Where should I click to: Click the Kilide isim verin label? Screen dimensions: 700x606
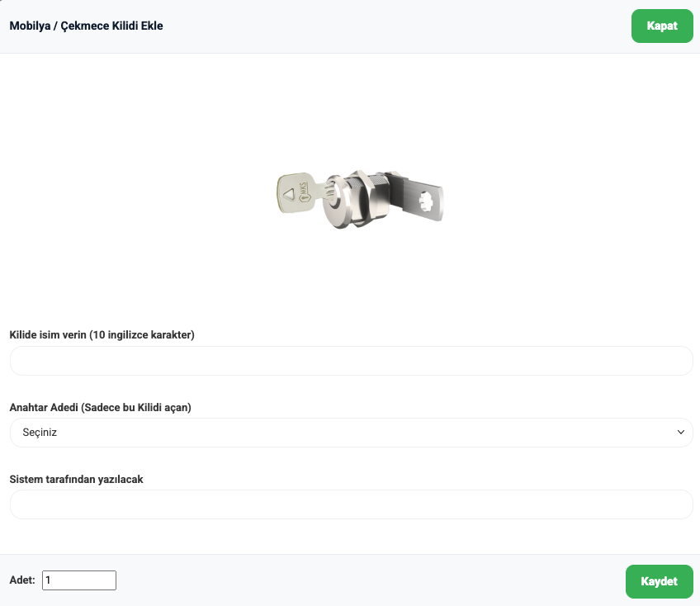pos(102,335)
